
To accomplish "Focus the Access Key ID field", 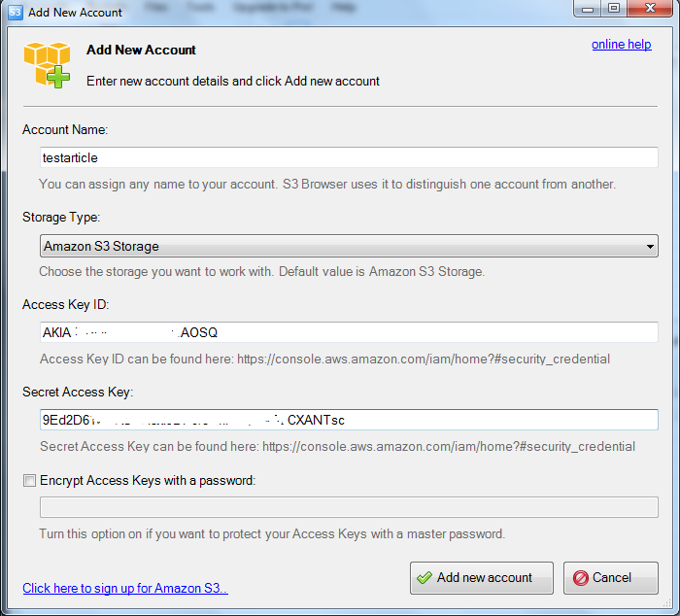I will click(349, 332).
